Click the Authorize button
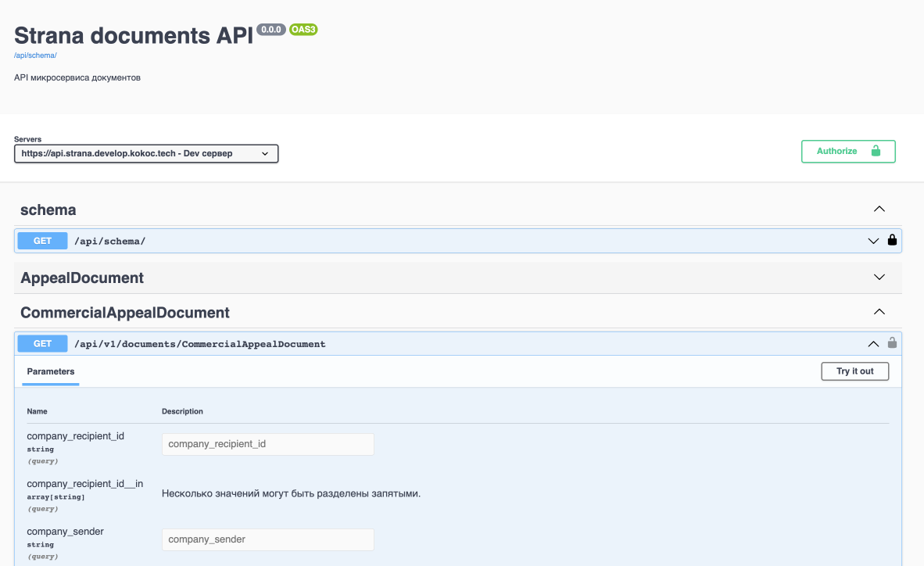 pos(847,151)
